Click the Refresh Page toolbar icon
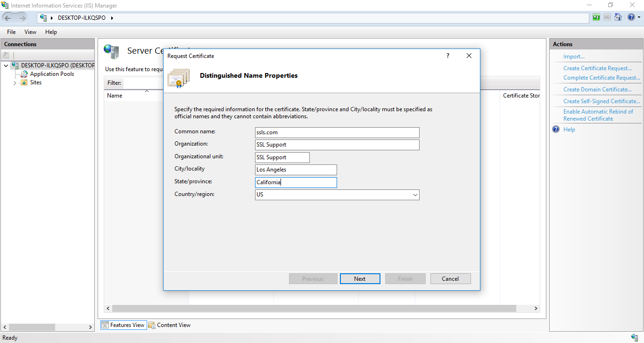The width and height of the screenshot is (644, 343). [596, 17]
